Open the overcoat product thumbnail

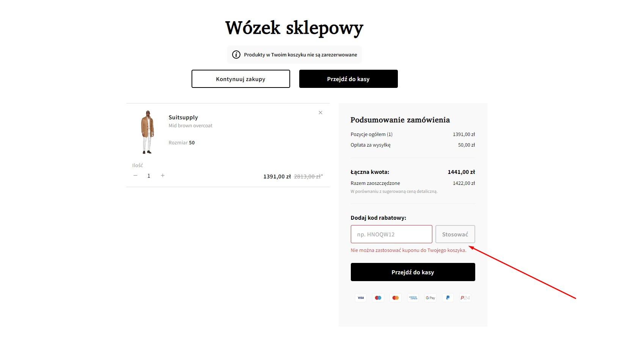pyautogui.click(x=148, y=132)
